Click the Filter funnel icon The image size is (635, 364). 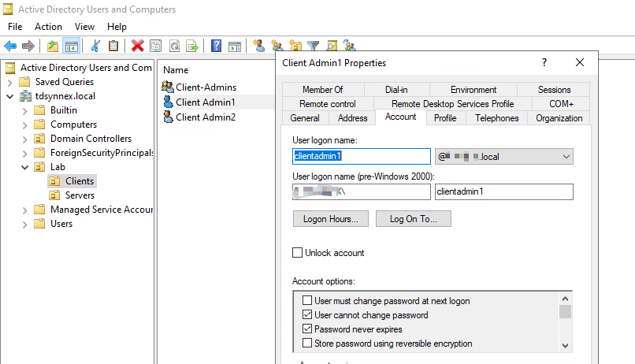click(x=313, y=46)
